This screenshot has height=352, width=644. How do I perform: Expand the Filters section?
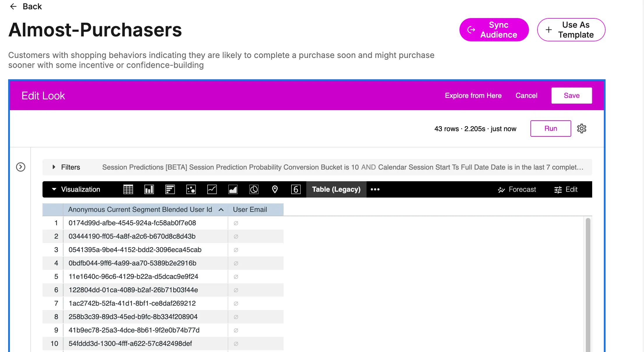coord(54,167)
